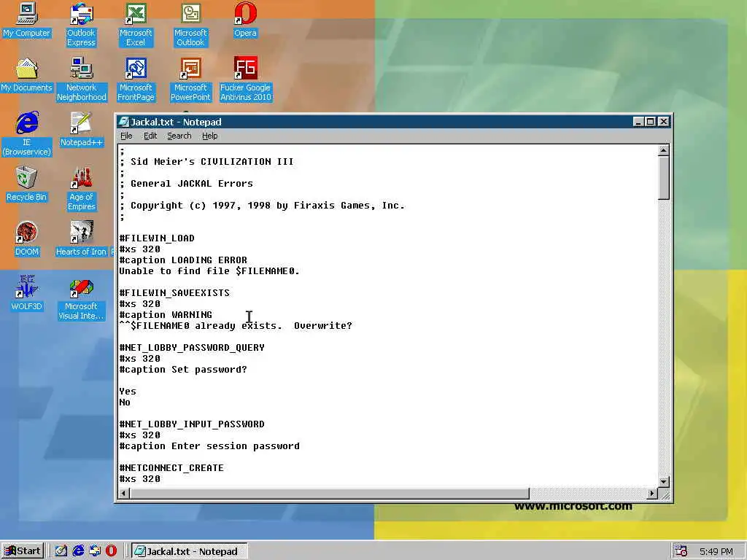Select the Microsoft Visual InterDev shortcut

(82, 298)
